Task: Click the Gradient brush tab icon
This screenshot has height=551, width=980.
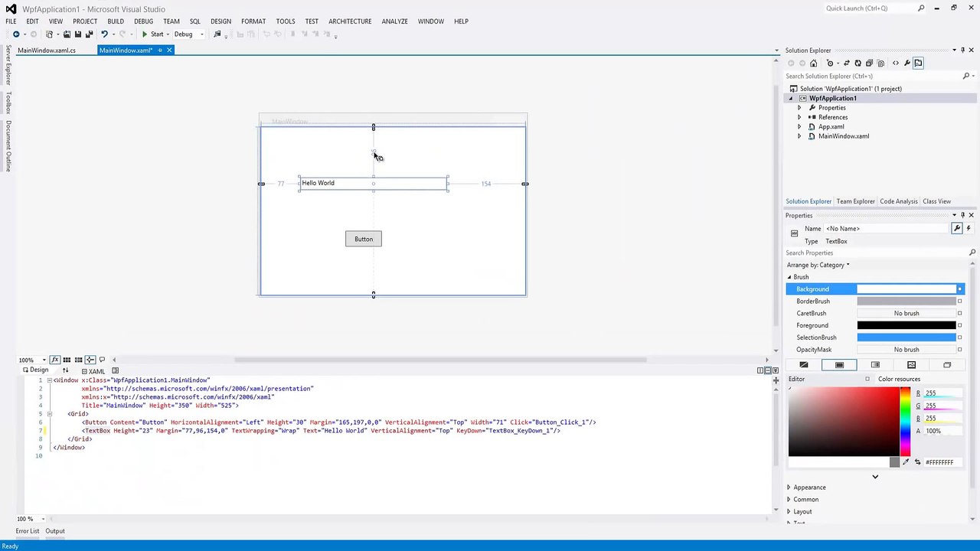Action: point(875,365)
